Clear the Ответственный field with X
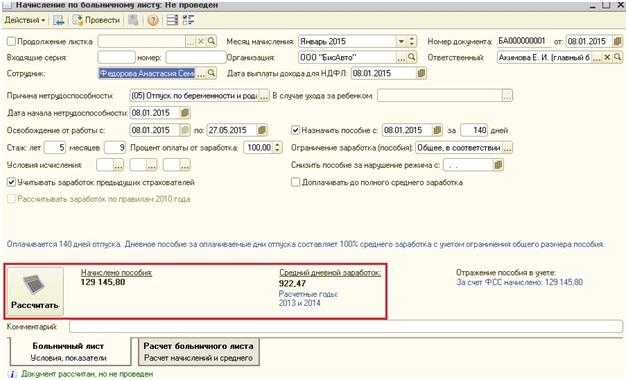628x380 pixels. [608, 58]
